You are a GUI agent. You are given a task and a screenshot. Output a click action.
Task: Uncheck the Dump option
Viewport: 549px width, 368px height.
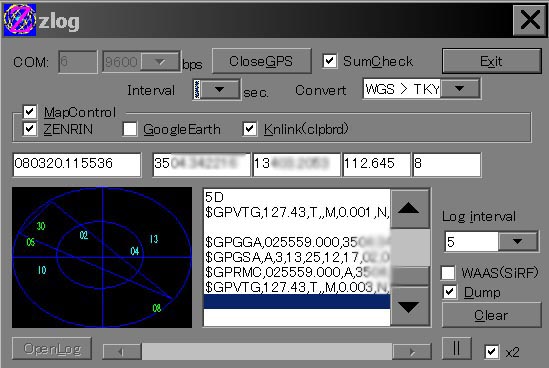click(450, 292)
